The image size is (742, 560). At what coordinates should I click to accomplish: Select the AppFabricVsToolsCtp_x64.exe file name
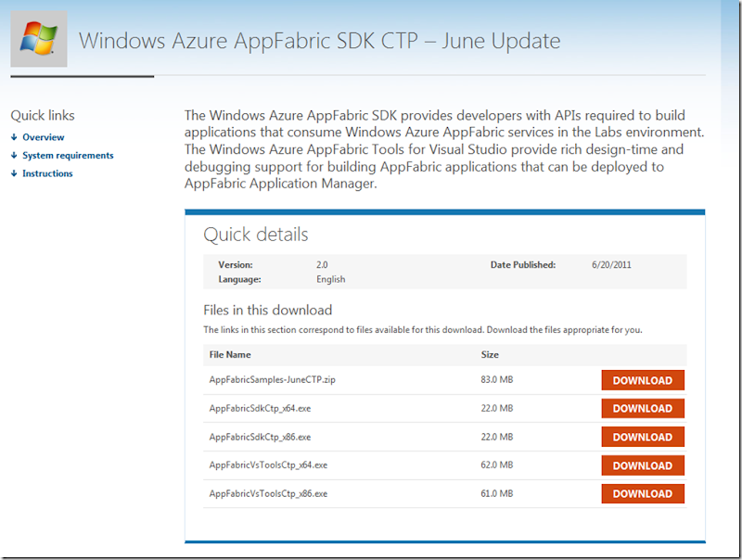268,465
